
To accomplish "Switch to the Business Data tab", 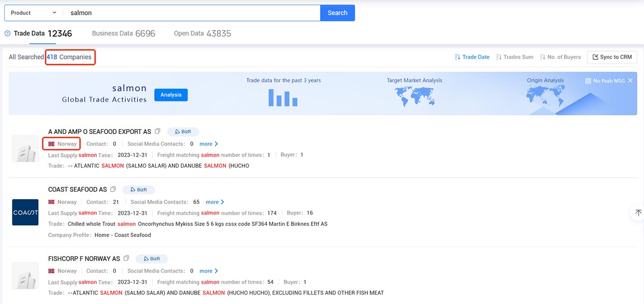I will point(123,34).
